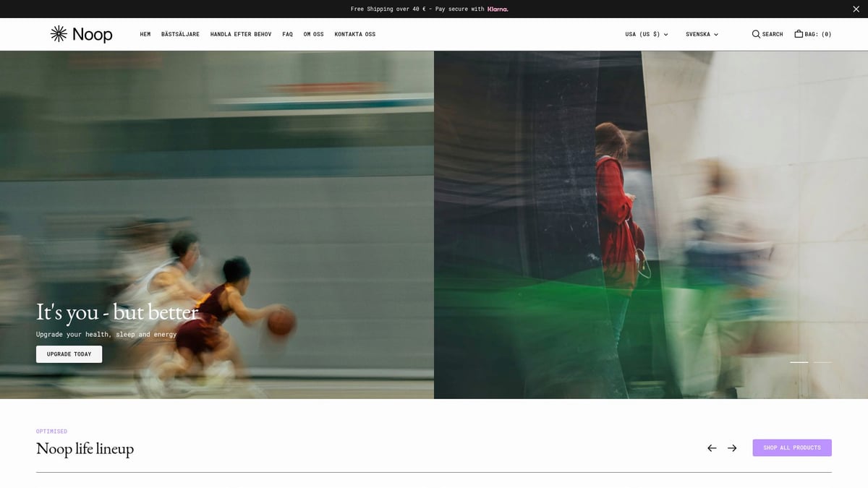Image resolution: width=868 pixels, height=488 pixels.
Task: Click Shop All Products button
Action: 791,448
